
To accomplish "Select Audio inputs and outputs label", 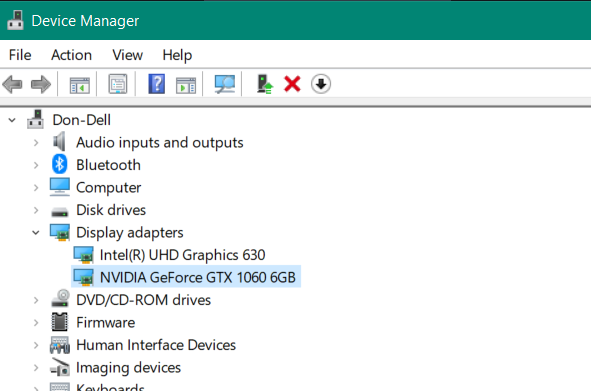I will [159, 143].
